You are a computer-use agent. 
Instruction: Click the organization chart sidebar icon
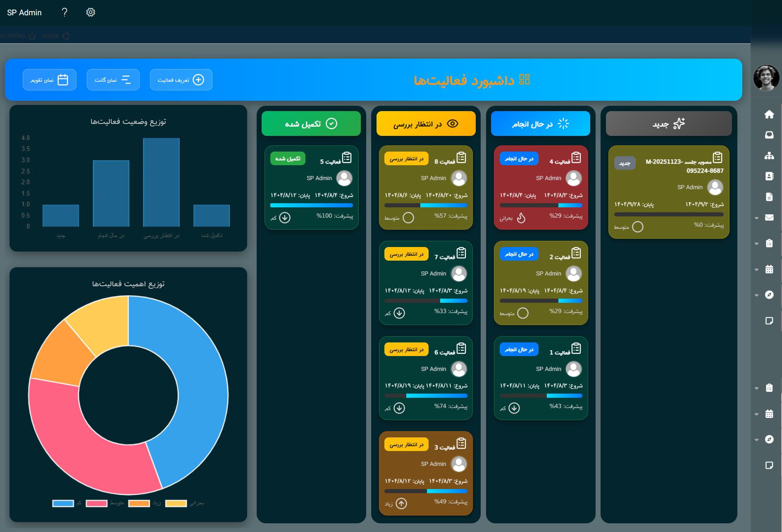tap(769, 156)
